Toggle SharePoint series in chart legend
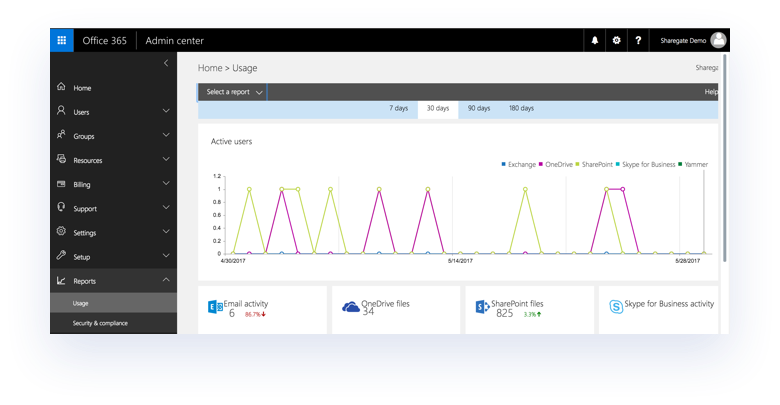 [x=594, y=164]
